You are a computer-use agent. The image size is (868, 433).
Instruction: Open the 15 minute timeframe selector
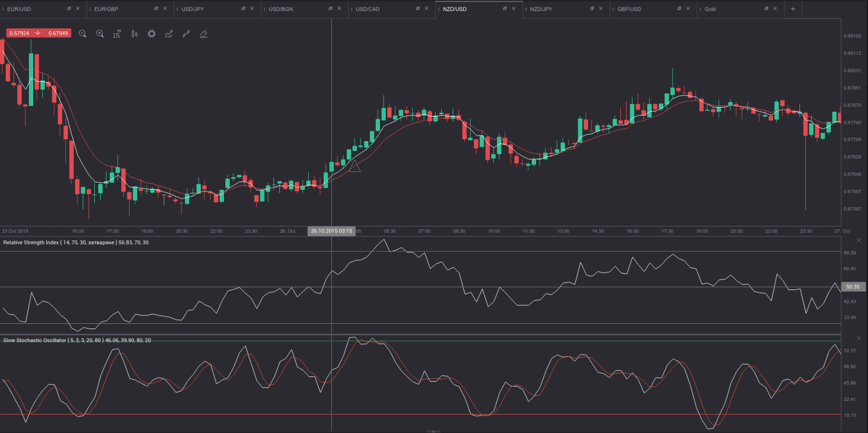116,34
